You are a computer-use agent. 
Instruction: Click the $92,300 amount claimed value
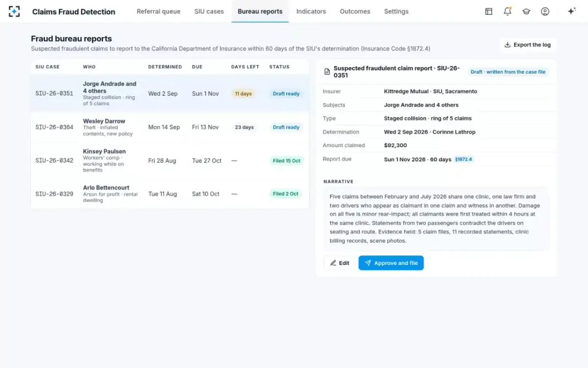click(395, 146)
